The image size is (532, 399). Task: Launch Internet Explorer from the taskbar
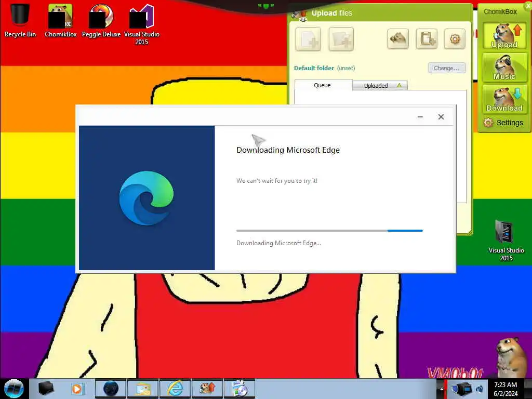(x=175, y=389)
